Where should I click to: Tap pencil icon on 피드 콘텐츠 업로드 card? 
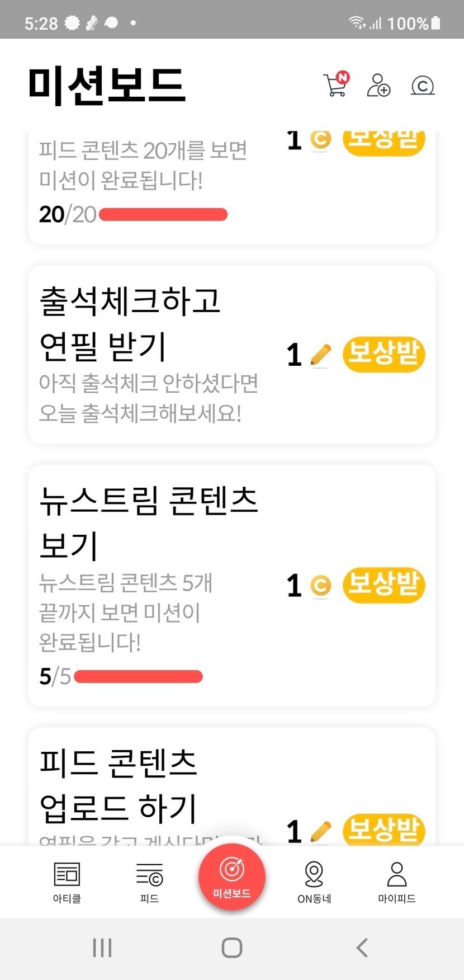point(320,831)
